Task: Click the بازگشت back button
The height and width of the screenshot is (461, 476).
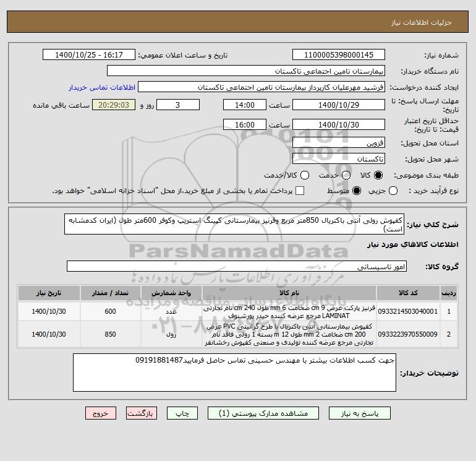Action: 142,413
